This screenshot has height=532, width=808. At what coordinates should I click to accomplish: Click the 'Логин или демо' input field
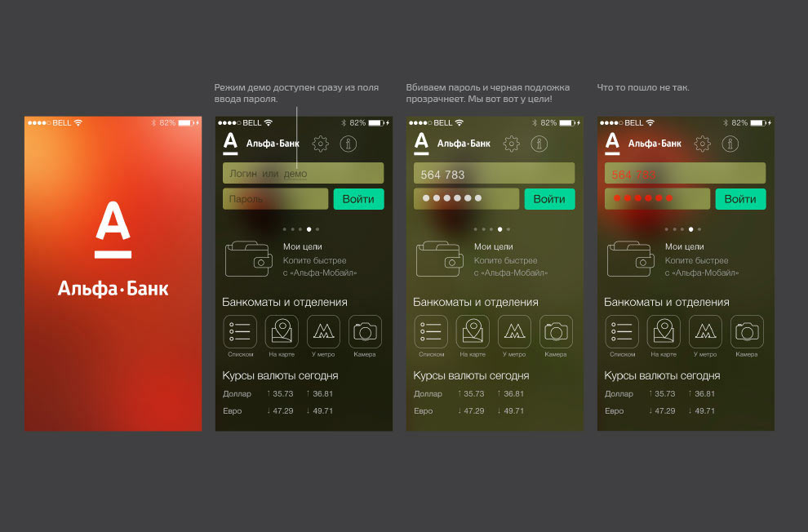pos(303,173)
